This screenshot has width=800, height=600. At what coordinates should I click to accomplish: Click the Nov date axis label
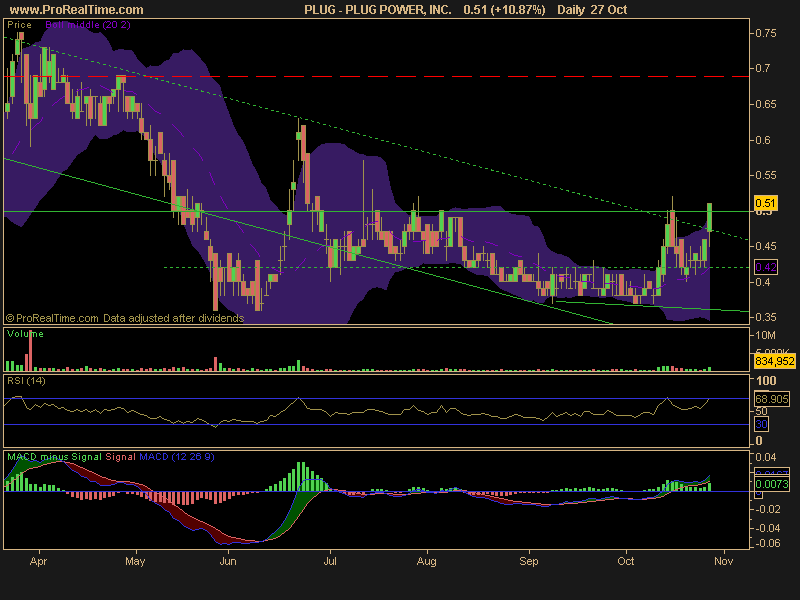pyautogui.click(x=723, y=561)
